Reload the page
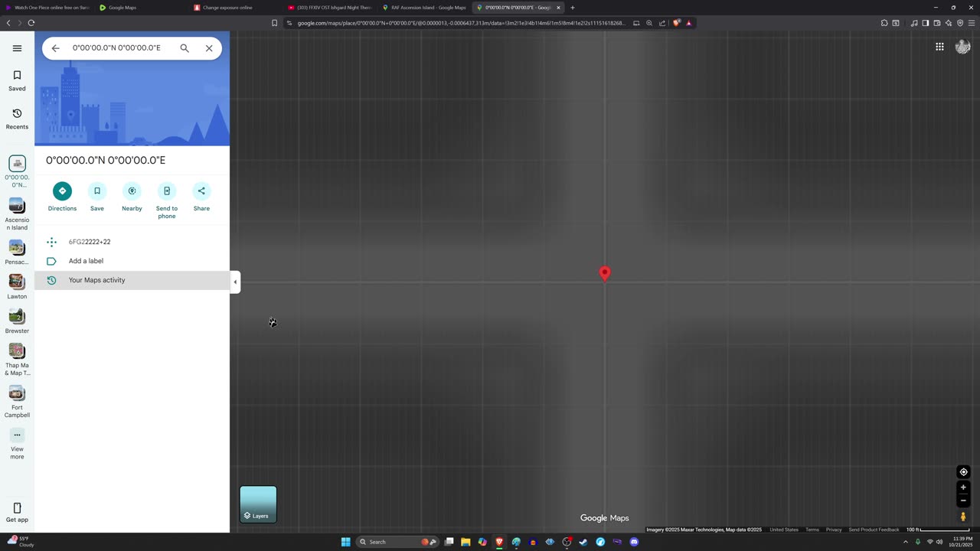Image resolution: width=980 pixels, height=551 pixels. [31, 23]
